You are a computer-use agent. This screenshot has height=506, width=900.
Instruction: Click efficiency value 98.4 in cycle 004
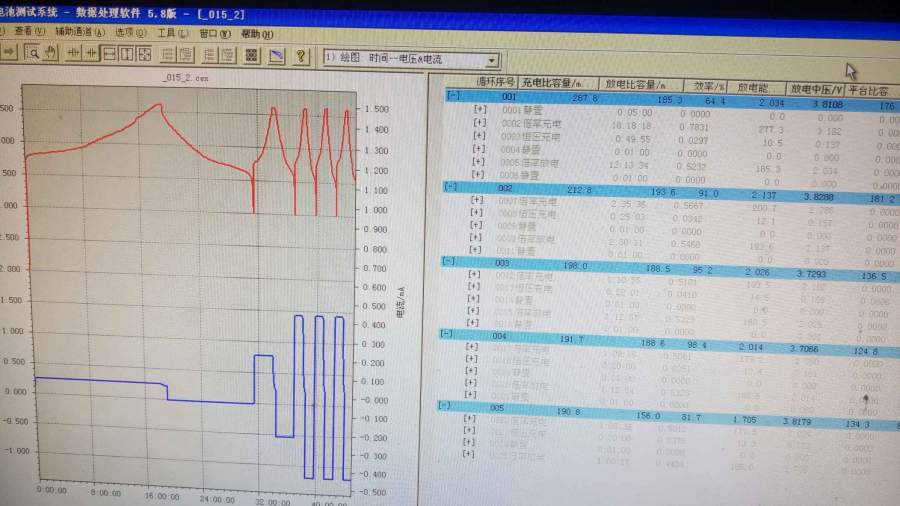pyautogui.click(x=697, y=345)
